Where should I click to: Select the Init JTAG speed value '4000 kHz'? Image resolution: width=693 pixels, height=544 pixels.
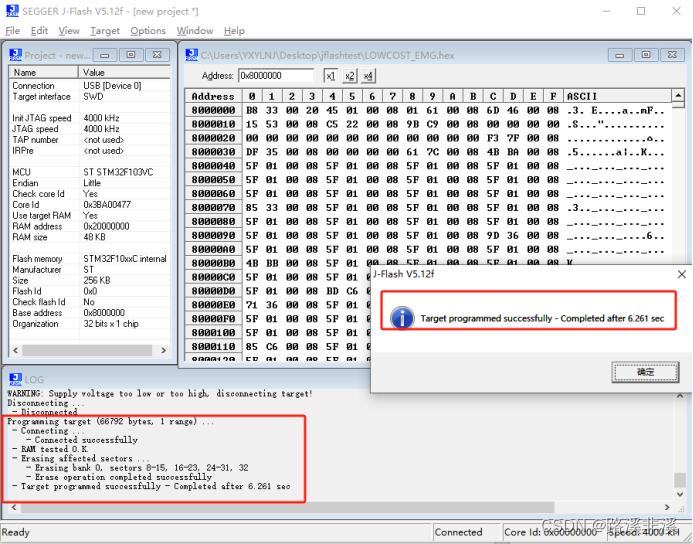click(101, 118)
